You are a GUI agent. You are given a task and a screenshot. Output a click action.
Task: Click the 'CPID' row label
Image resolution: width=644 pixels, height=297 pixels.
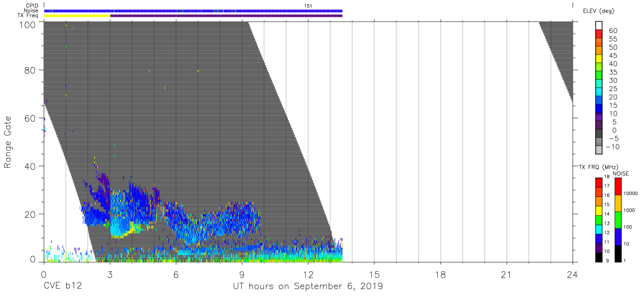32,5
